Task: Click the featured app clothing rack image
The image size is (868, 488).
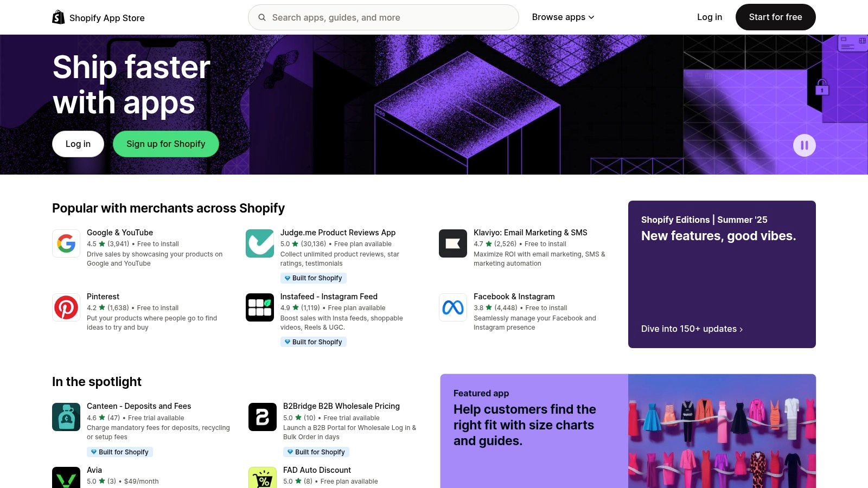Action: [722, 431]
